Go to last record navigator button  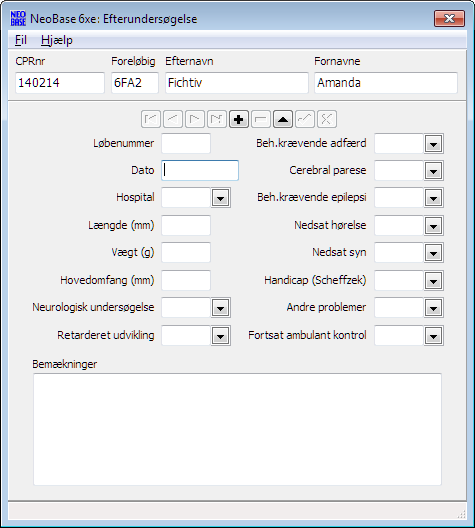tap(216, 119)
